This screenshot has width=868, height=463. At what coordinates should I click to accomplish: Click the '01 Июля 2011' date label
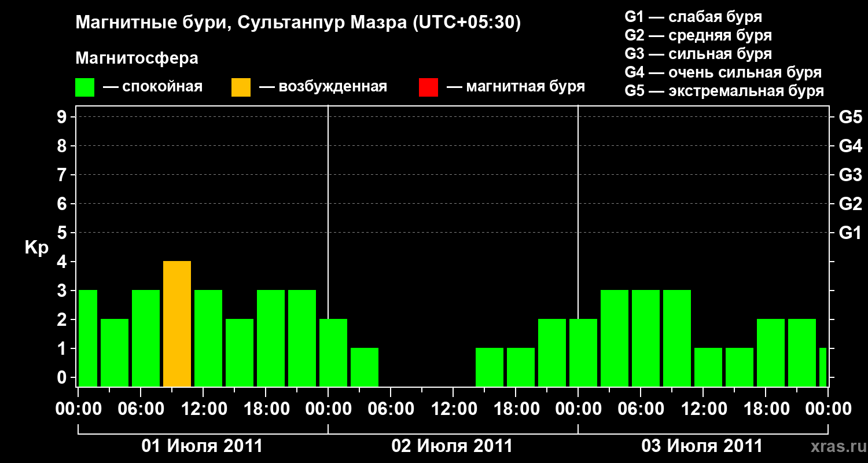[203, 446]
